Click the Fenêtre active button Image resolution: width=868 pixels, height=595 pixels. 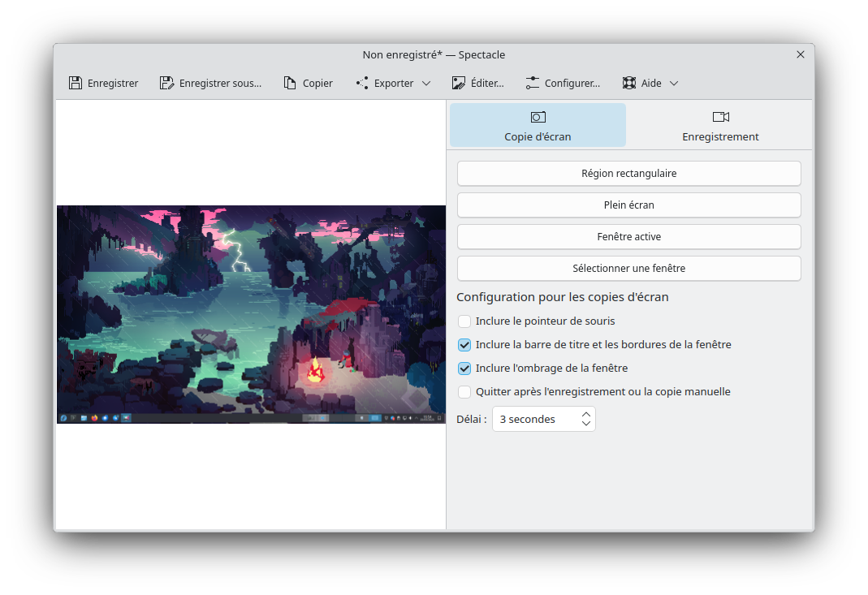coord(628,236)
